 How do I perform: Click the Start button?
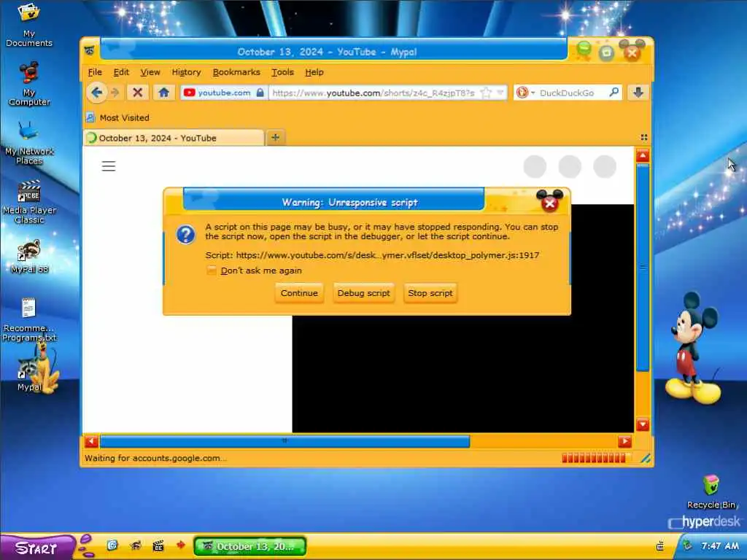[36, 547]
